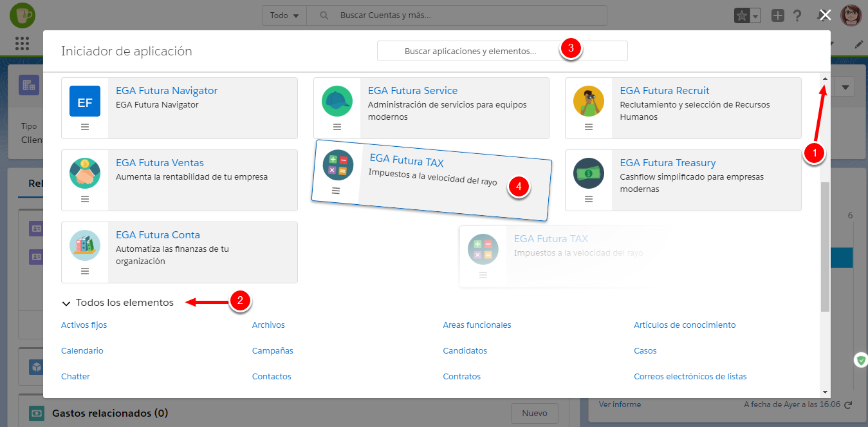The height and width of the screenshot is (427, 868).
Task: Open the Contratos item
Action: (462, 377)
